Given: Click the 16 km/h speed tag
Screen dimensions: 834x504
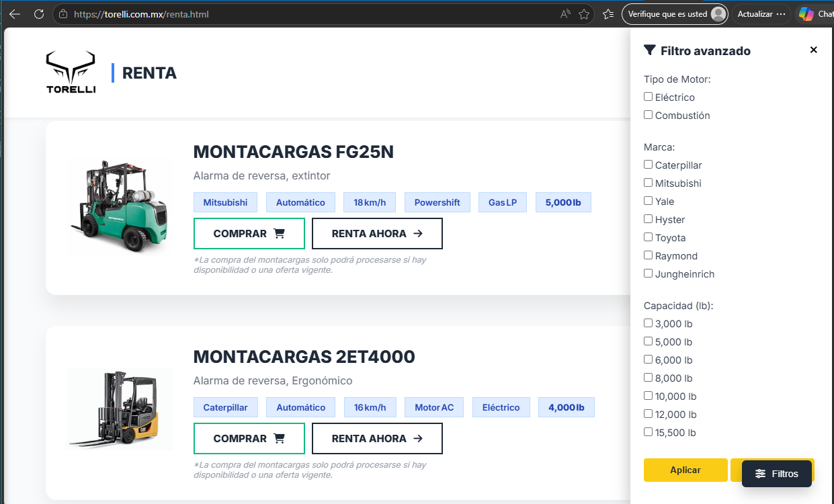Looking at the screenshot, I should [370, 407].
